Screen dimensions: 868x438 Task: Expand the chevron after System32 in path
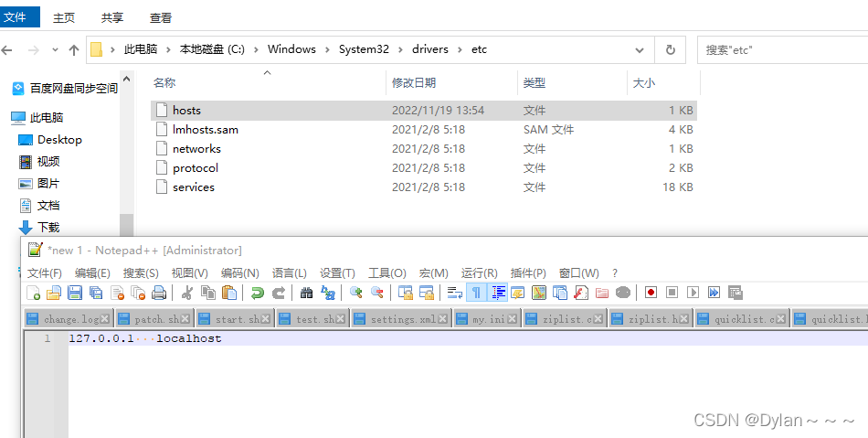pyautogui.click(x=400, y=49)
